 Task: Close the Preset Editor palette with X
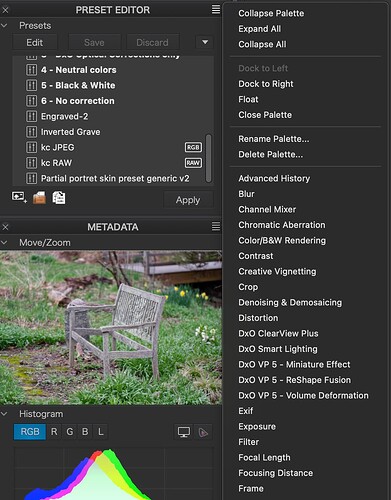coord(5,10)
